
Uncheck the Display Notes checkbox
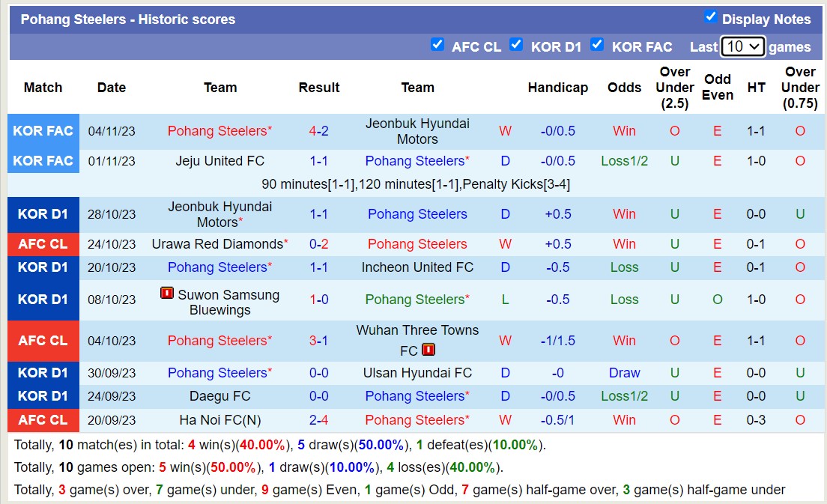712,15
